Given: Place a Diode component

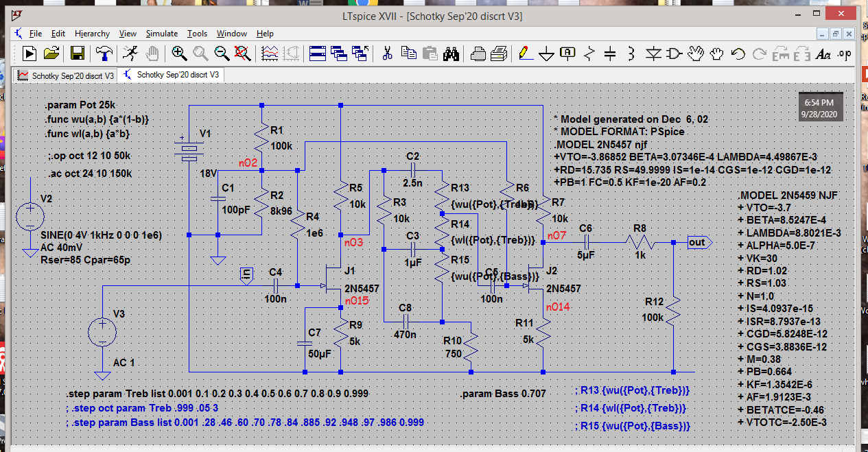Looking at the screenshot, I should pyautogui.click(x=654, y=53).
